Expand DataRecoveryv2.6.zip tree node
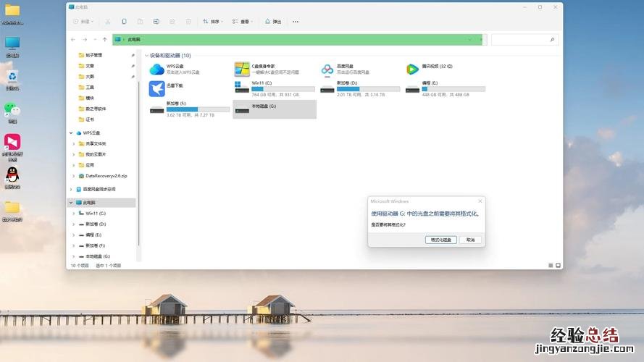The width and height of the screenshot is (644, 362). tap(74, 176)
